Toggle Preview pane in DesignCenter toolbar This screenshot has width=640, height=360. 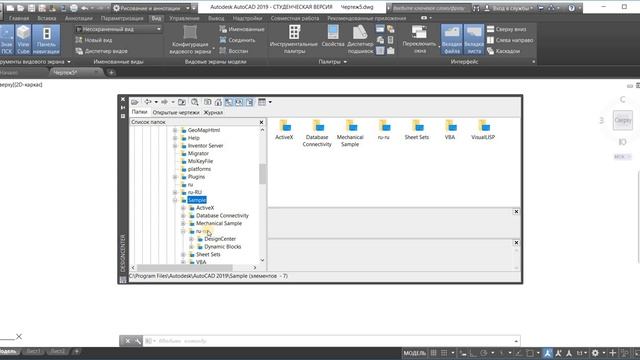(239, 102)
